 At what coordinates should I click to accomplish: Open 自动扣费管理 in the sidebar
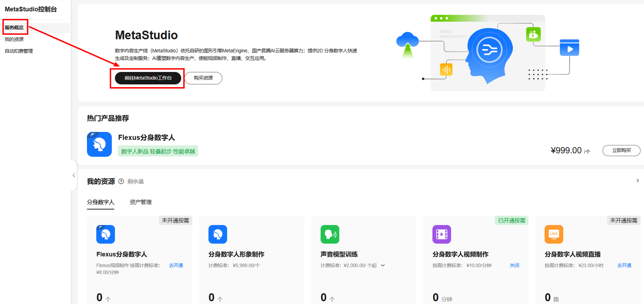[x=19, y=51]
